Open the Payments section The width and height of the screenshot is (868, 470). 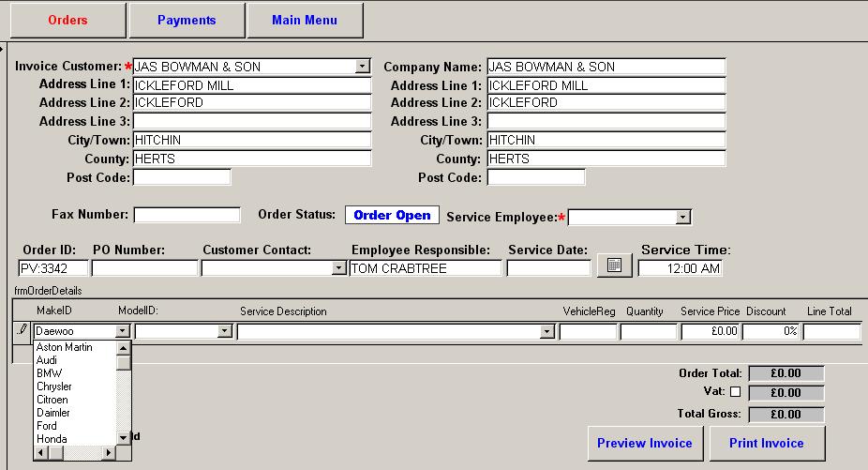tap(187, 20)
